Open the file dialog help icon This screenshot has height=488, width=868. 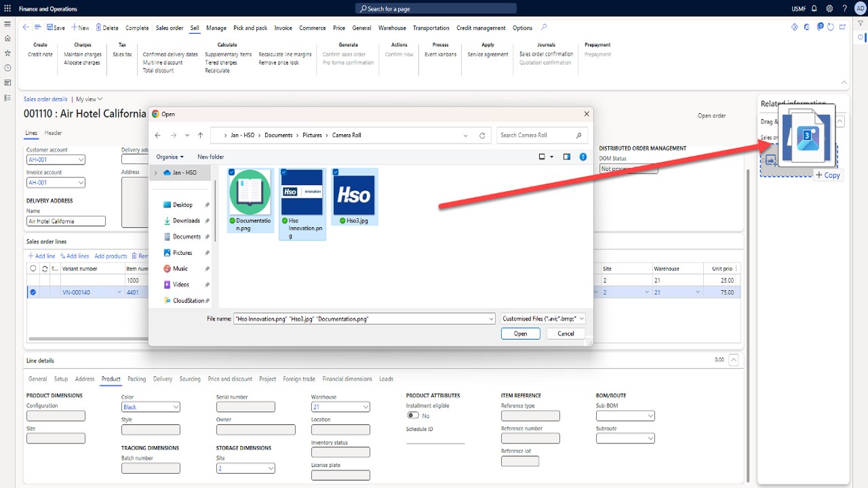[x=583, y=157]
